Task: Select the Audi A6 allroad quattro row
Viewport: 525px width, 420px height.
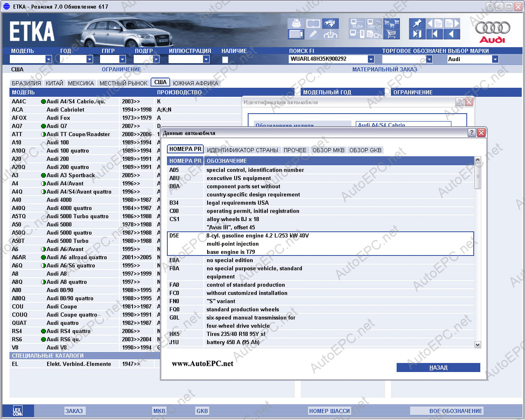Action: point(84,257)
